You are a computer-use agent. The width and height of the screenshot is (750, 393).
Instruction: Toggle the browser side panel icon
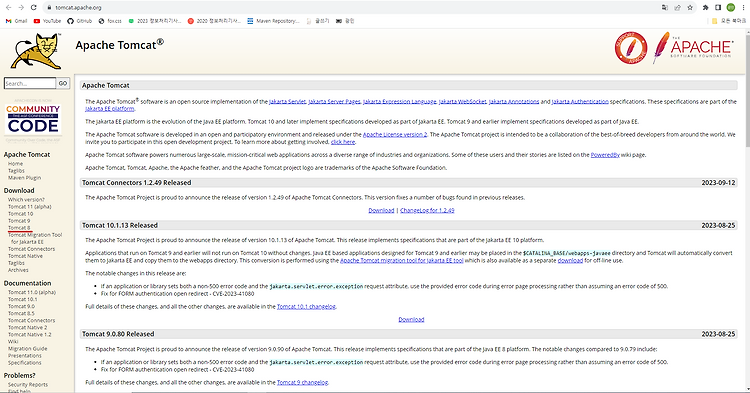[x=718, y=8]
